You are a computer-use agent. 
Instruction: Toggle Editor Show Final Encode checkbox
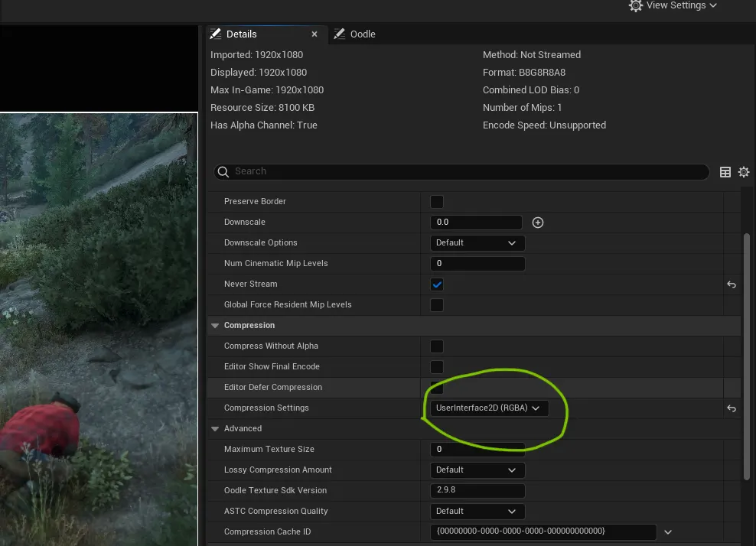[x=437, y=367]
